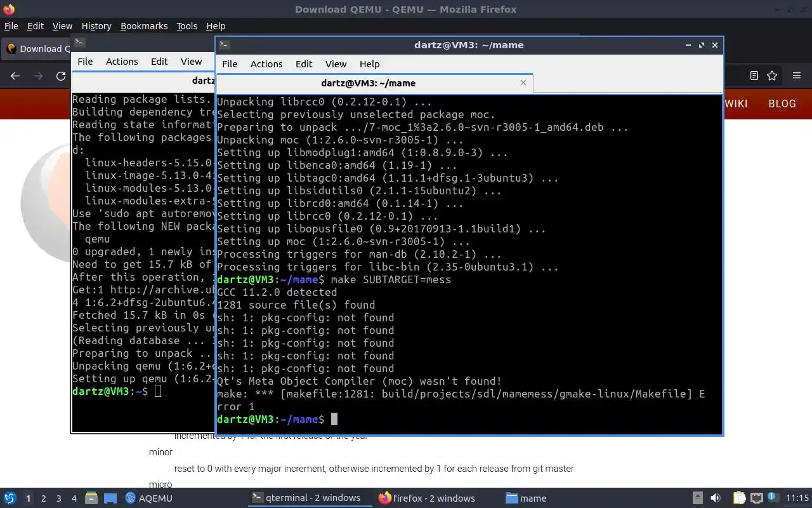The image size is (812, 508).
Task: Open the Firefox hamburger menu
Action: point(797,76)
